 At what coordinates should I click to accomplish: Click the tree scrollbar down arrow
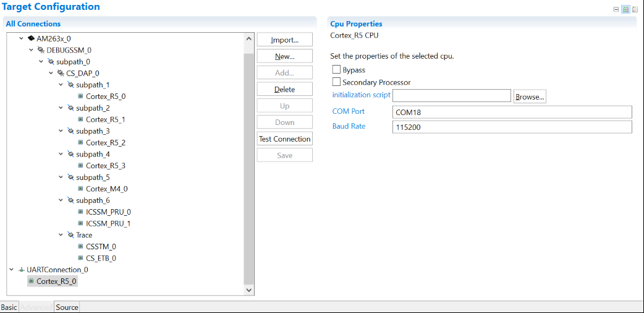(249, 289)
